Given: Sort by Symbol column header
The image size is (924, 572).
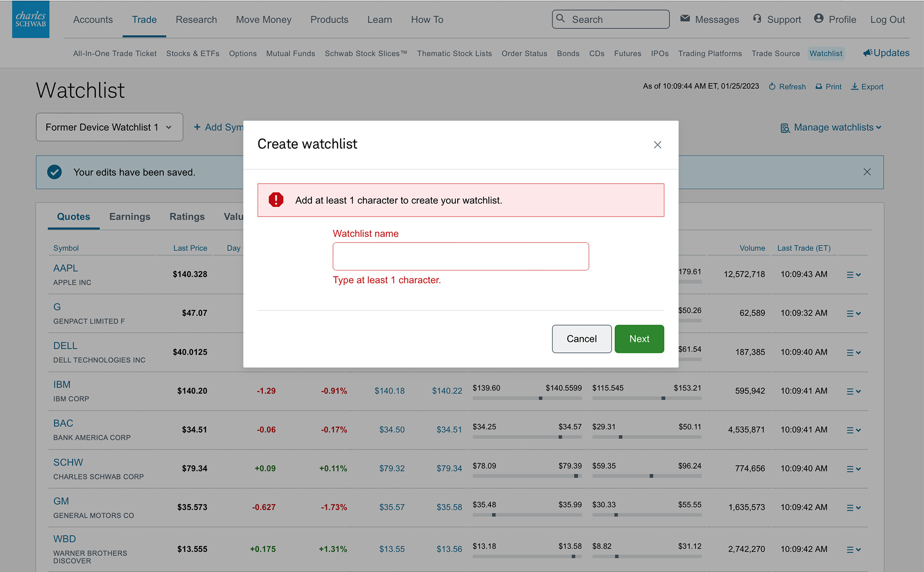Looking at the screenshot, I should (66, 248).
